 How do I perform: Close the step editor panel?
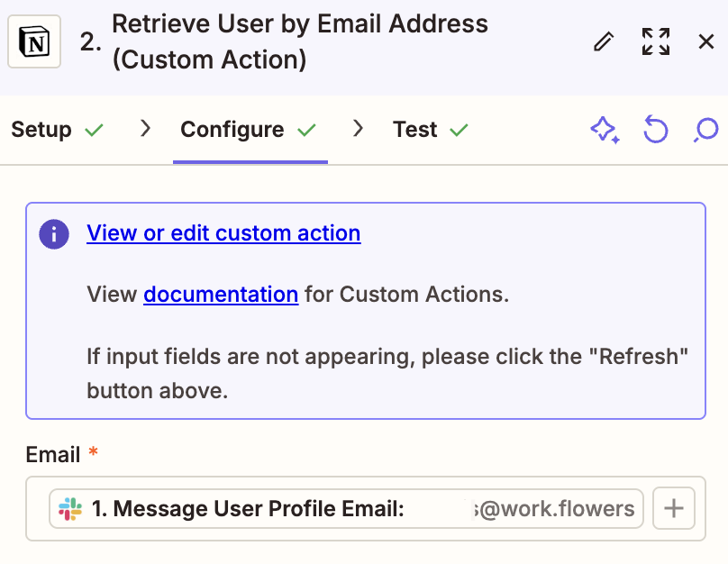point(706,41)
